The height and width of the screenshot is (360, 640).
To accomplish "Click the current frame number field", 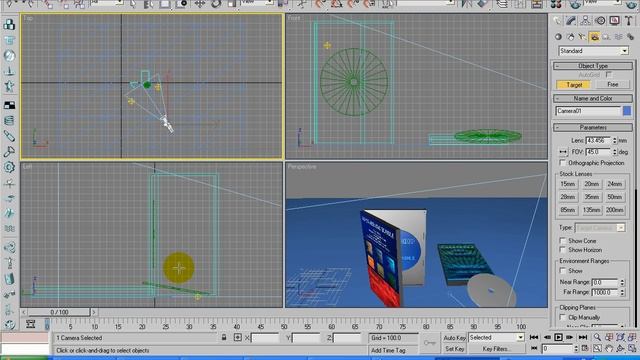I will point(557,349).
